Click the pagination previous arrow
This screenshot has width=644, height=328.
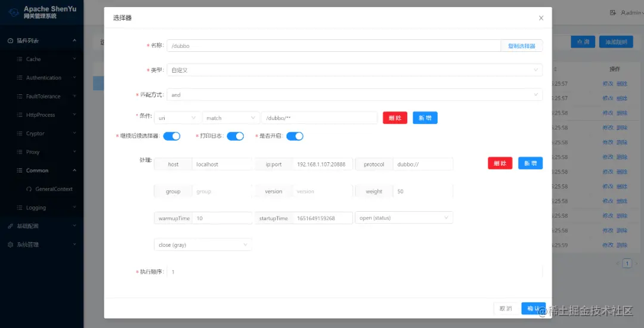pos(617,263)
